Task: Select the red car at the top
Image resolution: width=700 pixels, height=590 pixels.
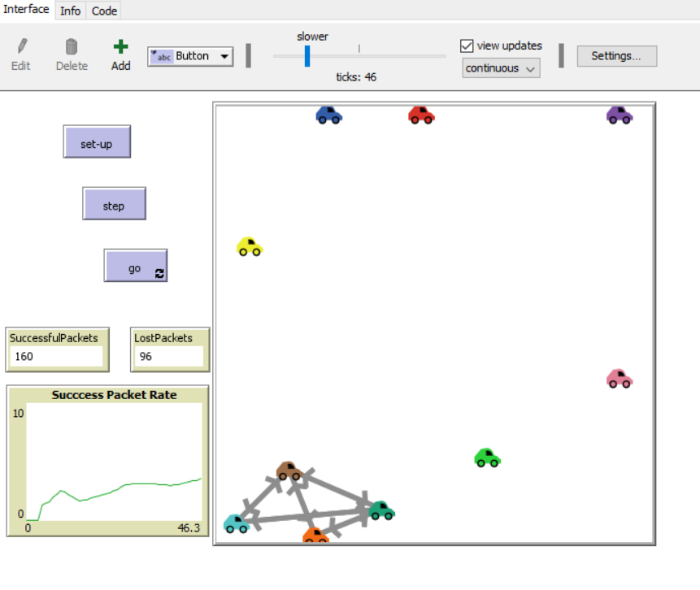Action: (x=421, y=115)
